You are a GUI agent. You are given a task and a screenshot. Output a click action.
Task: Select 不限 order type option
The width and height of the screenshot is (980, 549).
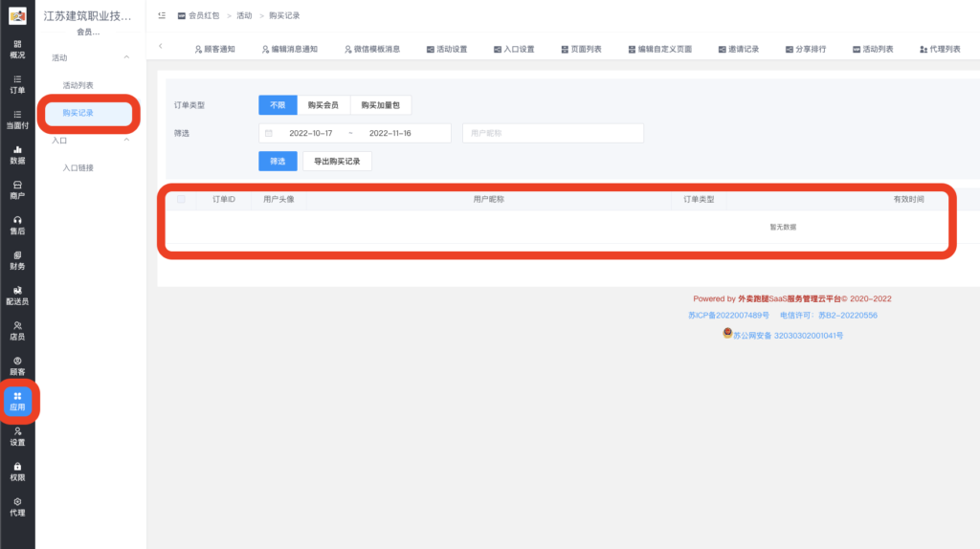click(x=278, y=105)
